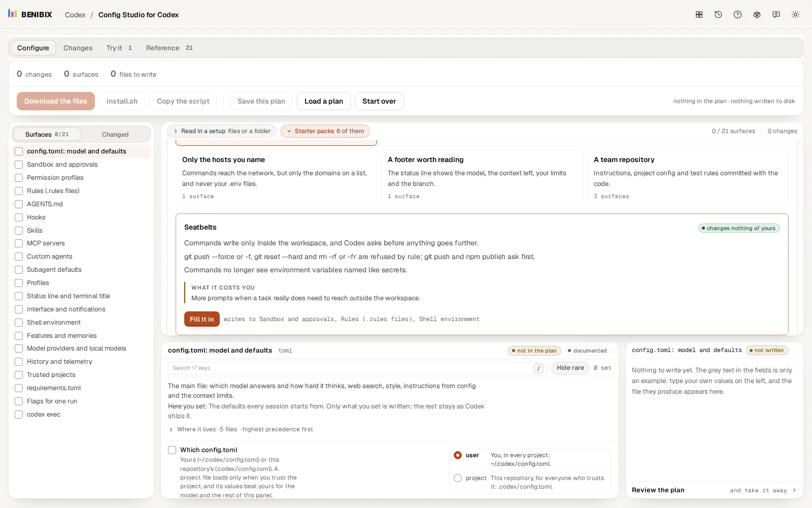
Task: Open the apps grid icon
Action: click(x=699, y=15)
